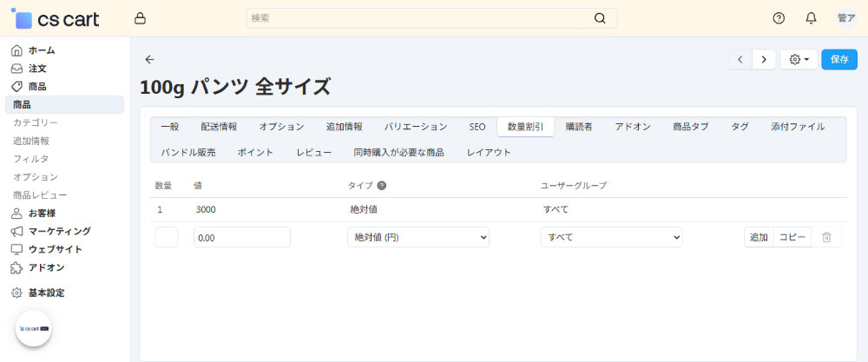Viewport: 868px width, 362px height.
Task: Switch to the SEO tab
Action: (477, 127)
